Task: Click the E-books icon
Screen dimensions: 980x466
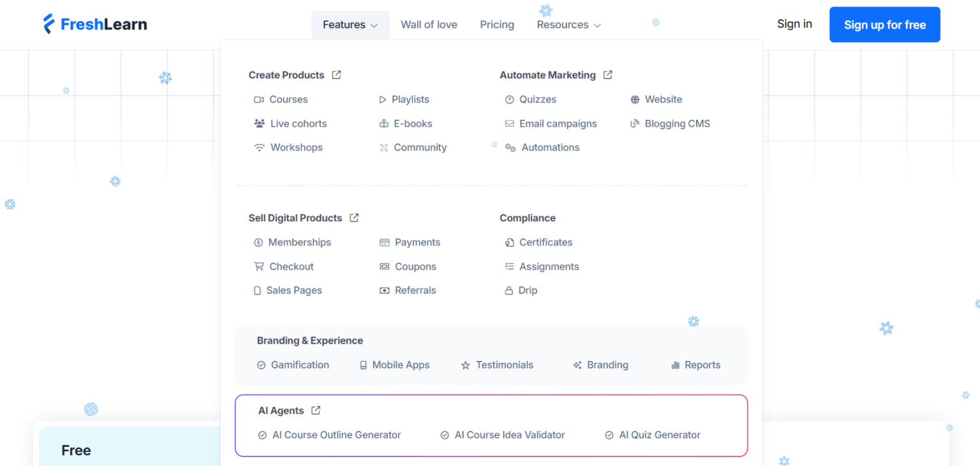Action: point(384,123)
